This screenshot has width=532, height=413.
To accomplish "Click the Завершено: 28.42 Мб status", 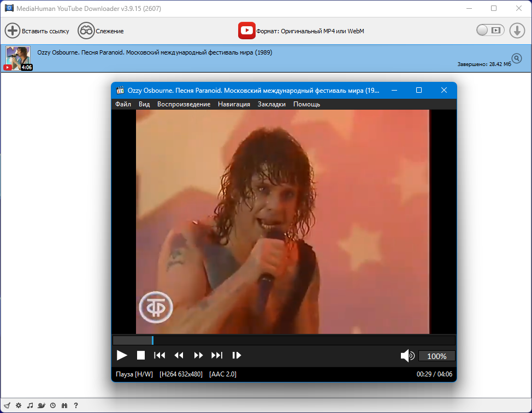I will coord(484,64).
